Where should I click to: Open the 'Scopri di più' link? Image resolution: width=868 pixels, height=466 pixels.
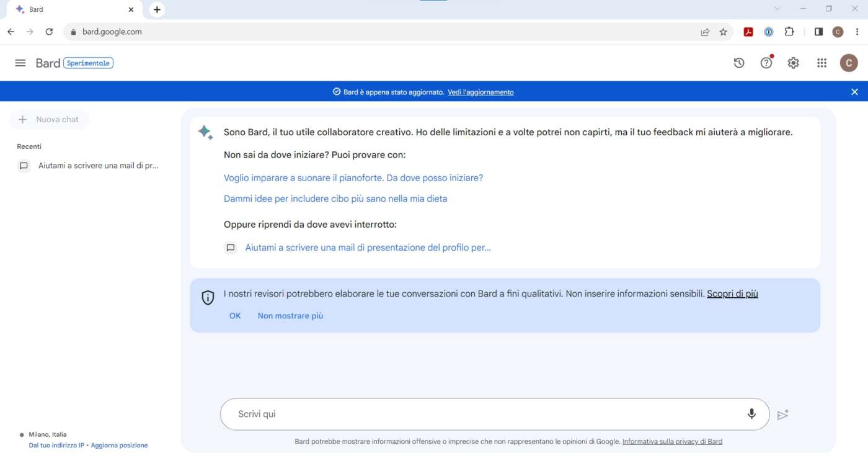pos(732,294)
